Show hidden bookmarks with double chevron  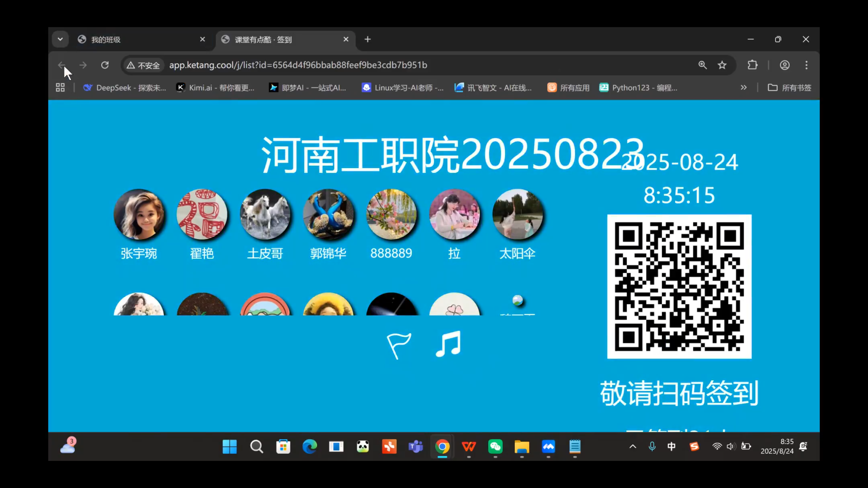(744, 88)
